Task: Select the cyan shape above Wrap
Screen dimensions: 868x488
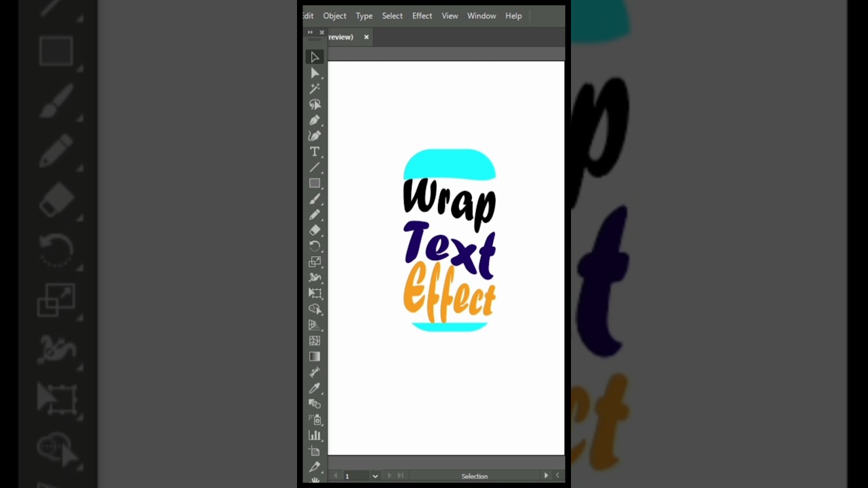Action: coord(449,165)
